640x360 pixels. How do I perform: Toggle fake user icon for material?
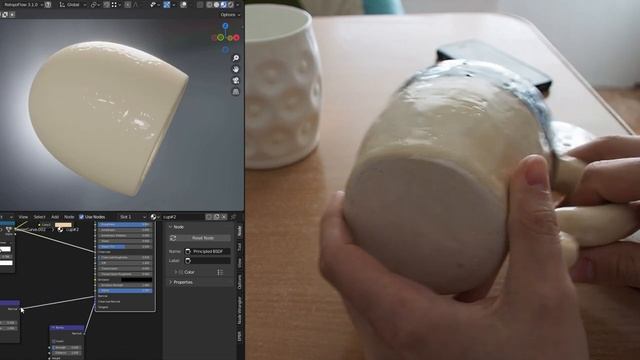tap(209, 217)
